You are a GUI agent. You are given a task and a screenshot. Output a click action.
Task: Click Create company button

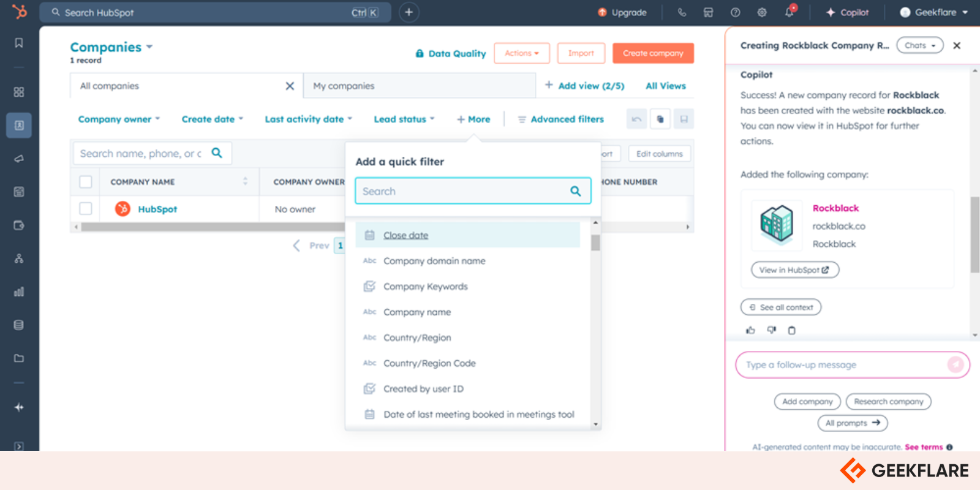tap(653, 53)
